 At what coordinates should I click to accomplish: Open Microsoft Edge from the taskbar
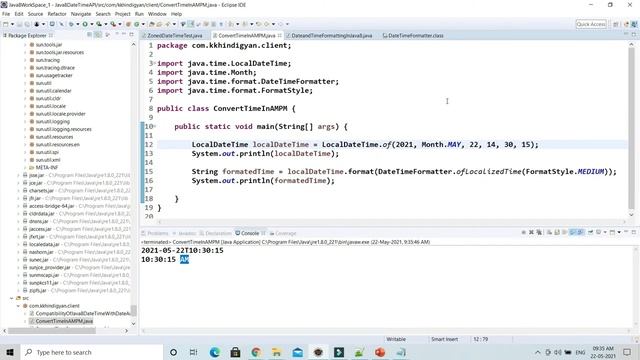[215, 352]
